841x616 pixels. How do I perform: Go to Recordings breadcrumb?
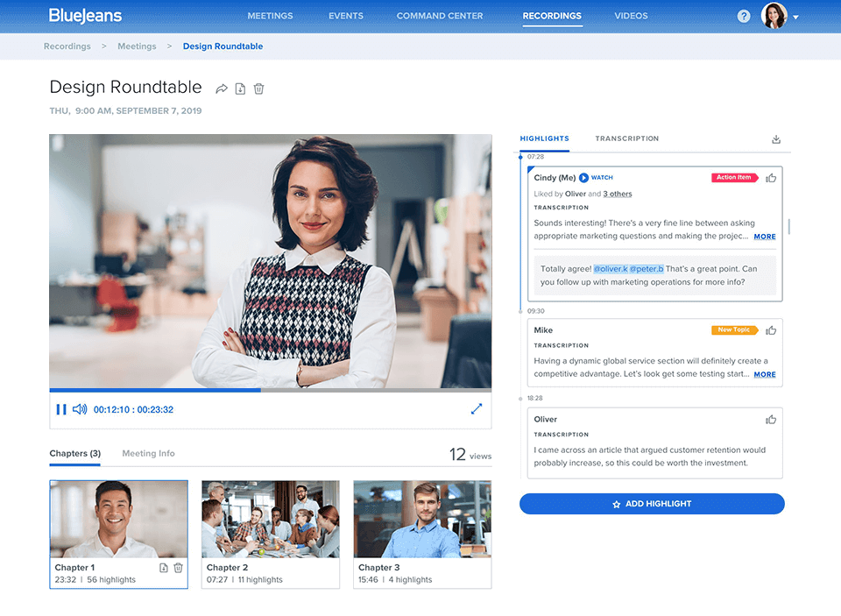tap(67, 46)
